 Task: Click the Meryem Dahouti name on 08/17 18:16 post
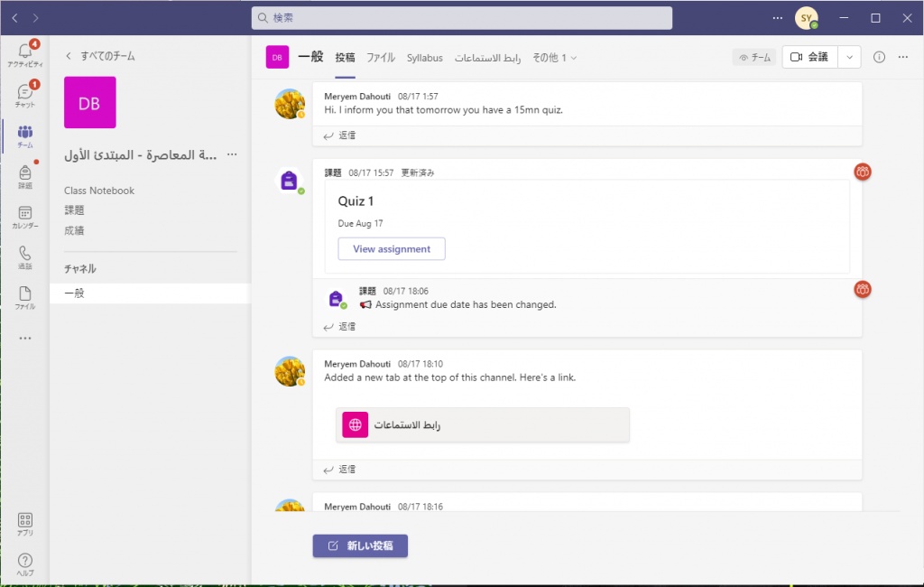357,507
